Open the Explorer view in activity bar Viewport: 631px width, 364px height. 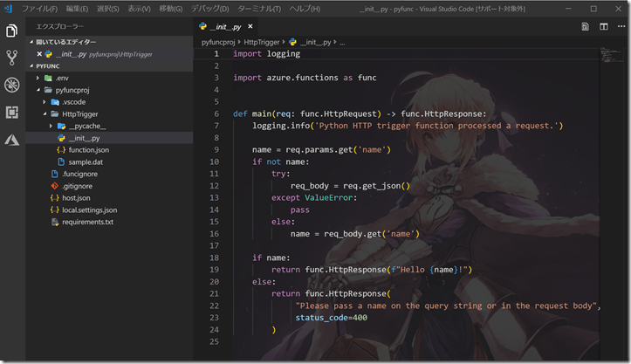(x=12, y=31)
